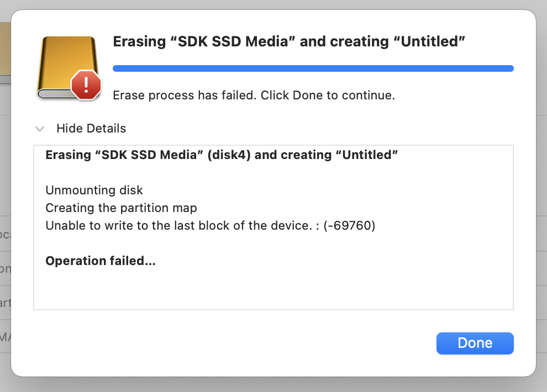Click the red error alert badge
547x392 pixels.
pos(86,85)
